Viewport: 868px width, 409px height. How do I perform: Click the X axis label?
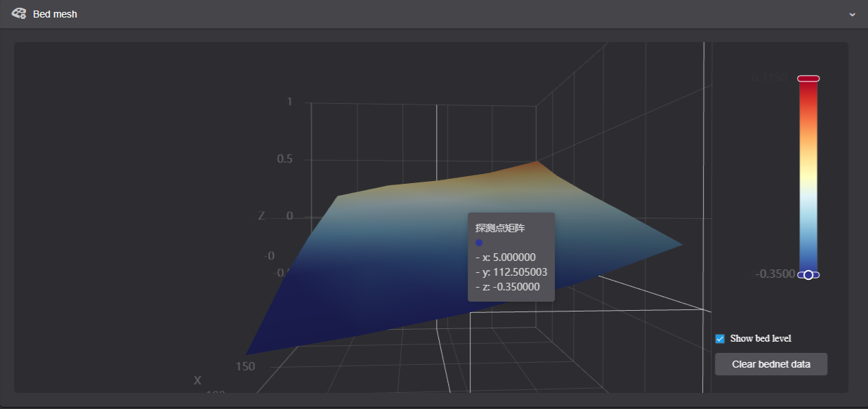tap(197, 380)
